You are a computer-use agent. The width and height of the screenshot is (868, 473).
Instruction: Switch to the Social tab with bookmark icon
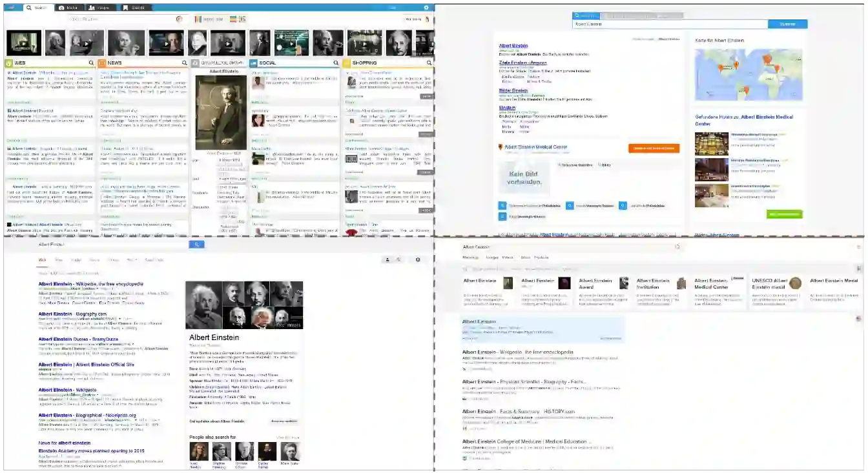(134, 8)
